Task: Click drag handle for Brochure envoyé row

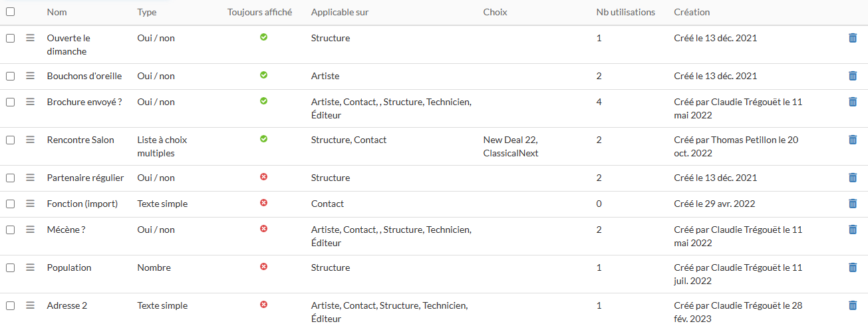Action: pyautogui.click(x=30, y=102)
